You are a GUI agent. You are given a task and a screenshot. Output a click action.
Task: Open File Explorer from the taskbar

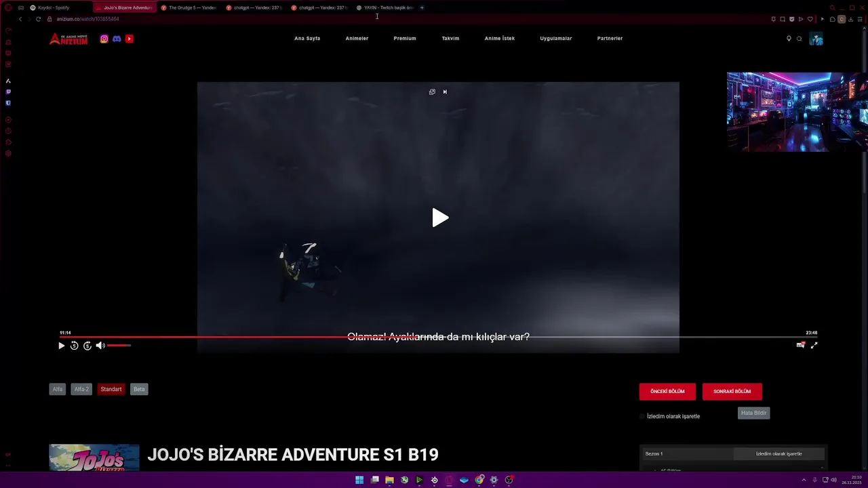[x=389, y=480]
